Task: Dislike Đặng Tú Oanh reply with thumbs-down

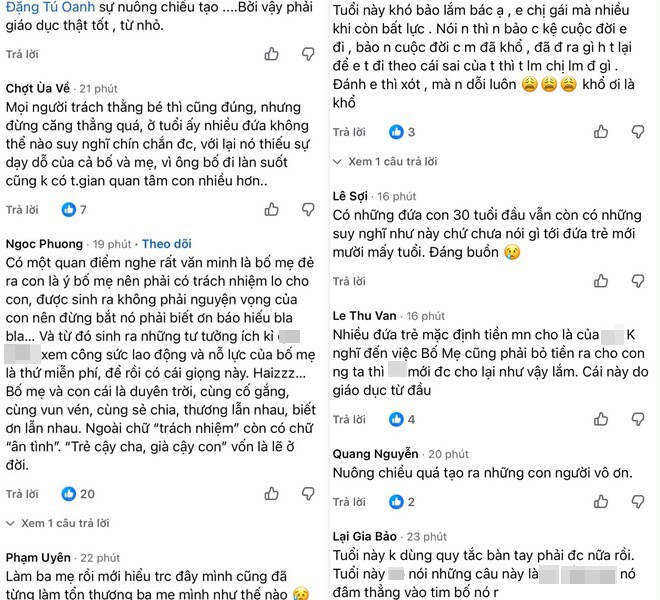Action: pyautogui.click(x=308, y=54)
